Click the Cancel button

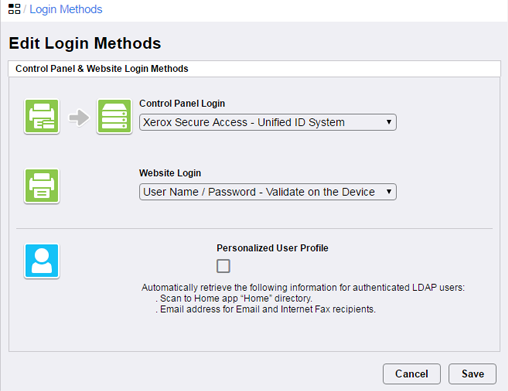point(412,374)
